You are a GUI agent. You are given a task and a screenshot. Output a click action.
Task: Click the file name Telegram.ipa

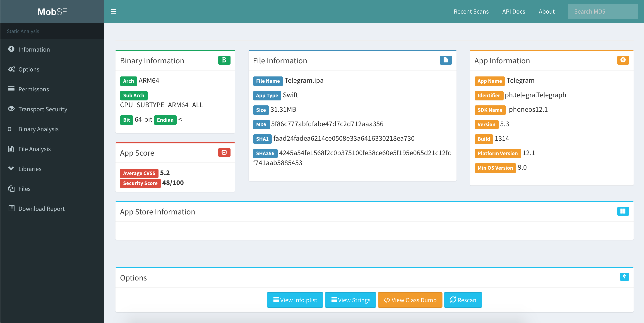304,81
